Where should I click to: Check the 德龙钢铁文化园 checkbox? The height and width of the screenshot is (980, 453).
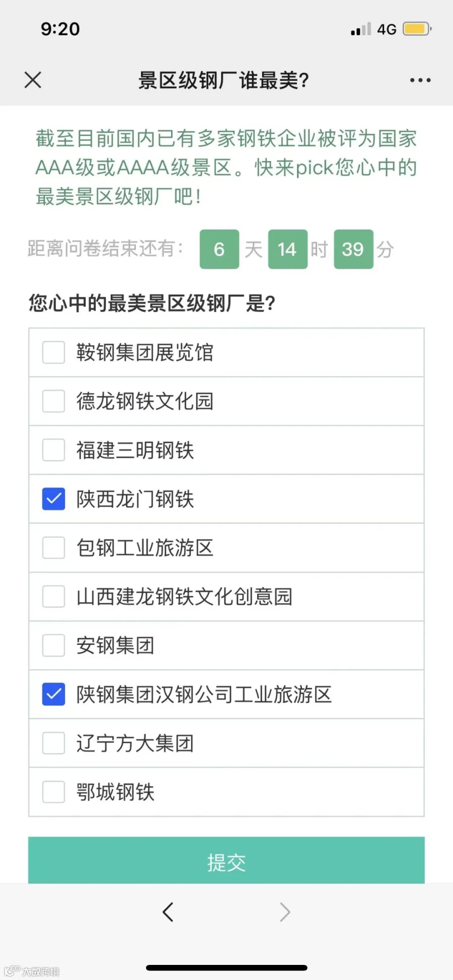pyautogui.click(x=53, y=401)
